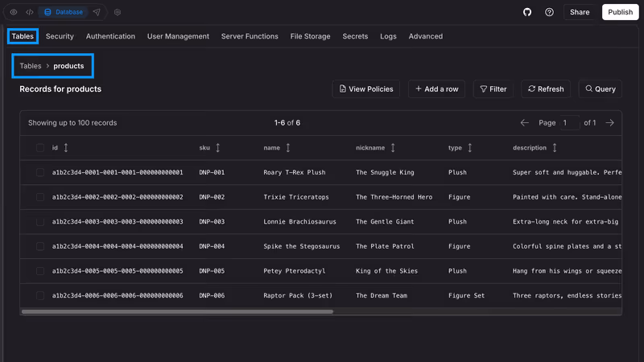Click the Share button
Screen dimensions: 644x362
coord(580,12)
